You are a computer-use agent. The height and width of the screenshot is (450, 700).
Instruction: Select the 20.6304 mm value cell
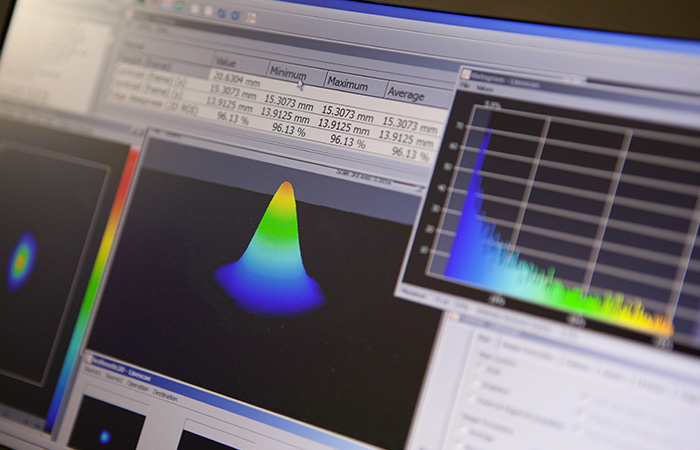pyautogui.click(x=233, y=77)
